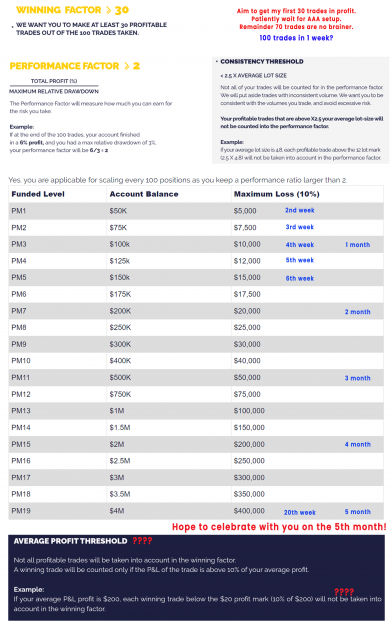This screenshot has width=392, height=625.
Task: Click the 'WINNING FACTOR > 30' heading
Action: click(x=73, y=10)
